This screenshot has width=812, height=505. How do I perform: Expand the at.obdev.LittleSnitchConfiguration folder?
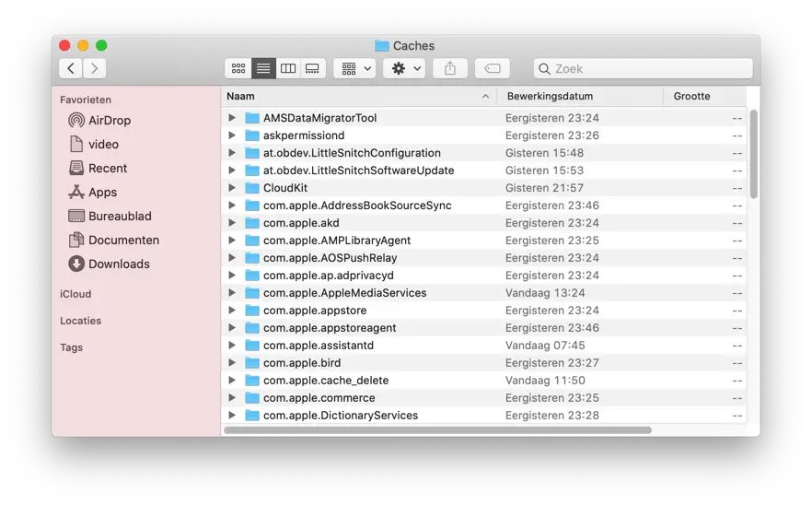pyautogui.click(x=232, y=153)
